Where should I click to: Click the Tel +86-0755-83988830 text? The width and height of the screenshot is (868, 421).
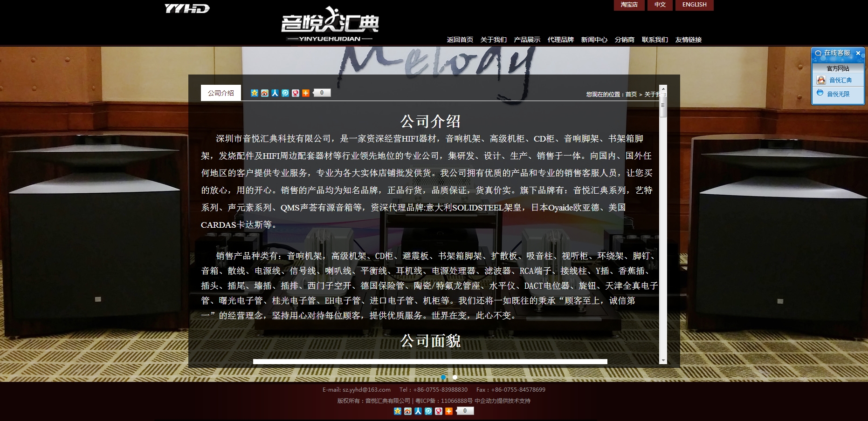coord(434,390)
